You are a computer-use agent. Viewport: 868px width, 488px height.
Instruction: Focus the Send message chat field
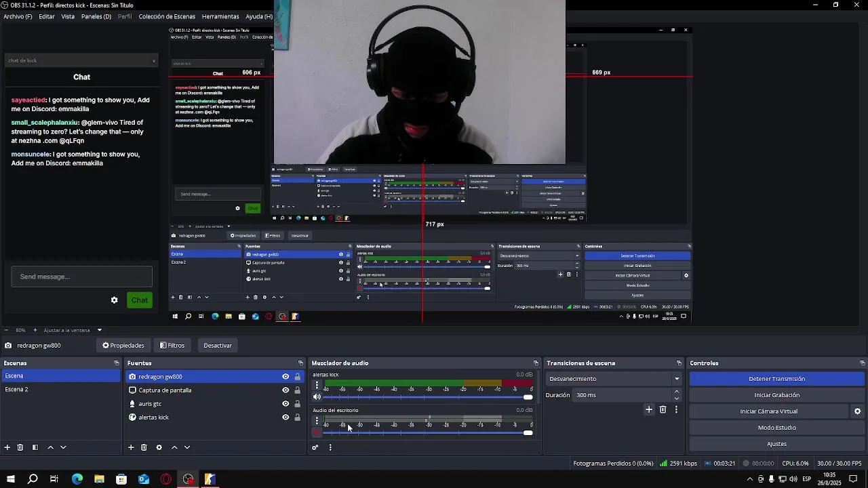(x=82, y=277)
